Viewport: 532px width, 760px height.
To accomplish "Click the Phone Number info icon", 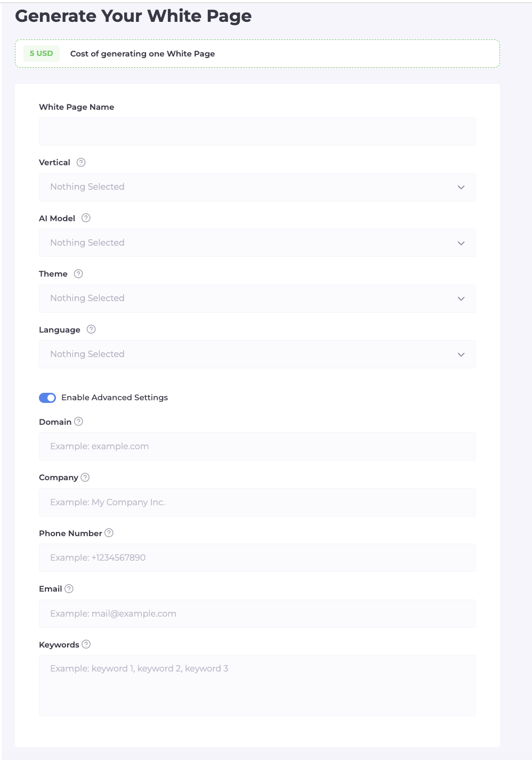I will pos(109,533).
